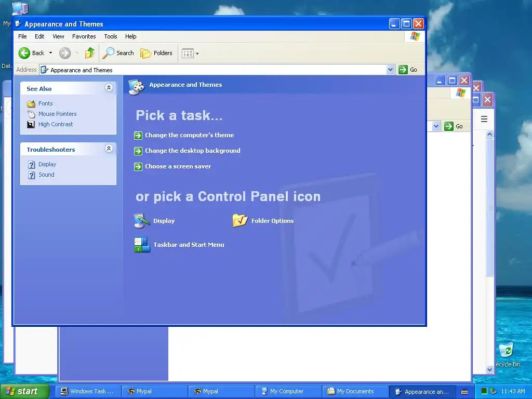This screenshot has width=532, height=399.
Task: Click the Fonts folder icon
Action: 31,103
